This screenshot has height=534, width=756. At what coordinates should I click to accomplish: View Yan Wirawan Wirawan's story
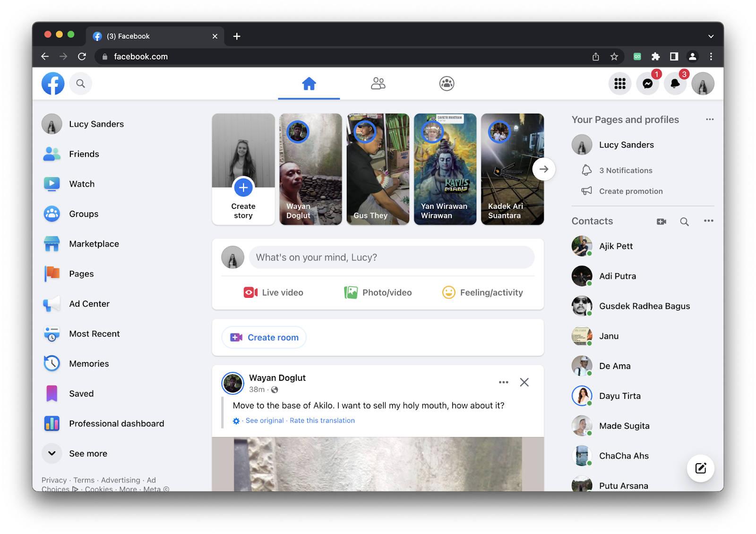(445, 169)
